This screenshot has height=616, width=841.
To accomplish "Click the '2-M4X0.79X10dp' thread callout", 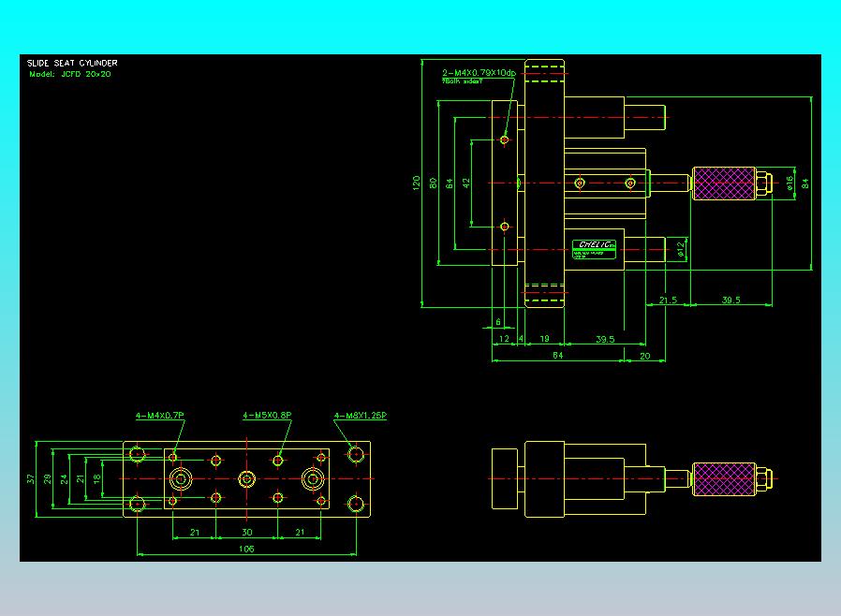I will pos(479,72).
